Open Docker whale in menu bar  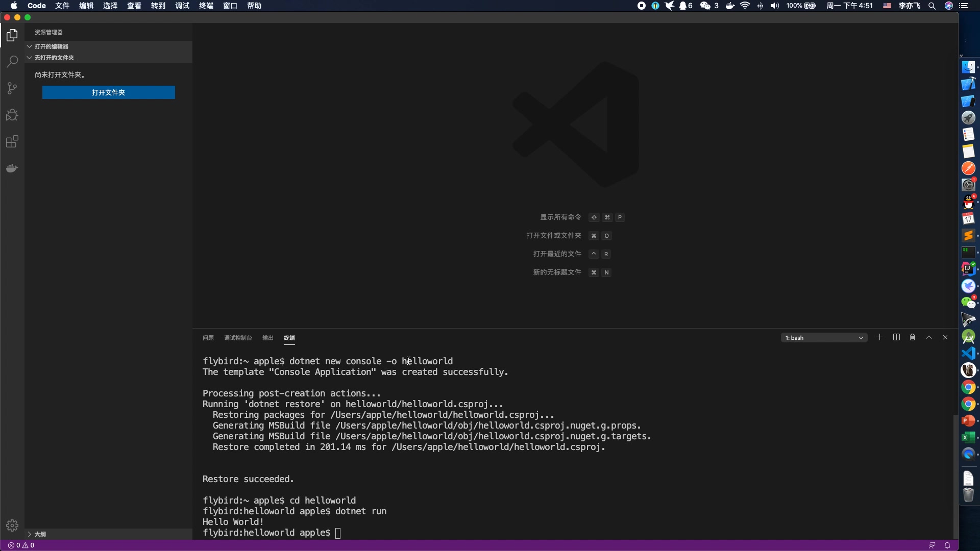730,6
